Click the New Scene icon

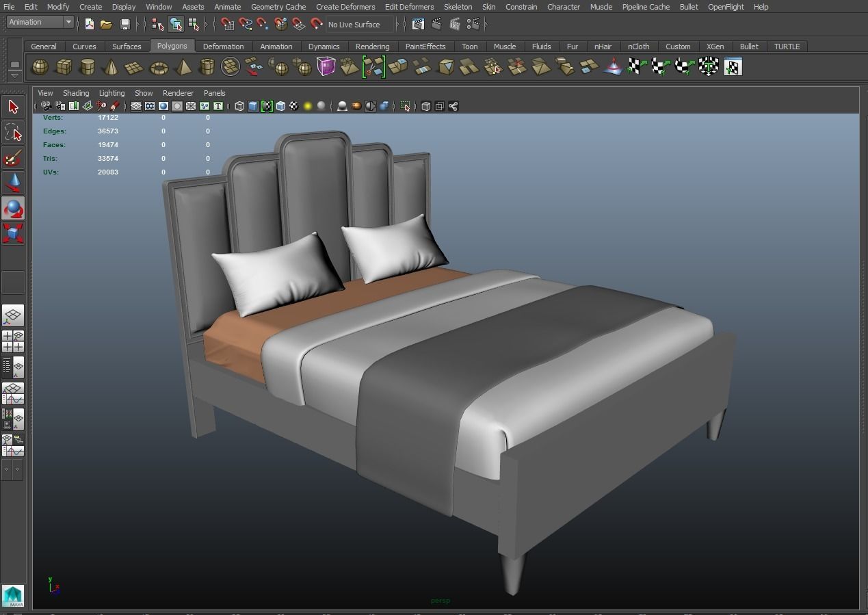coord(90,25)
